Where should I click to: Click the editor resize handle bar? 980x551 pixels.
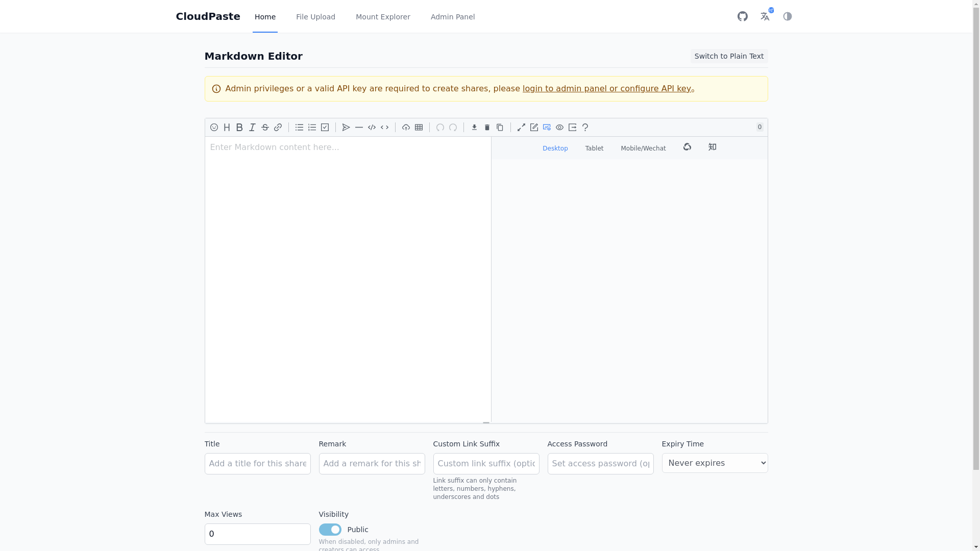tap(486, 423)
